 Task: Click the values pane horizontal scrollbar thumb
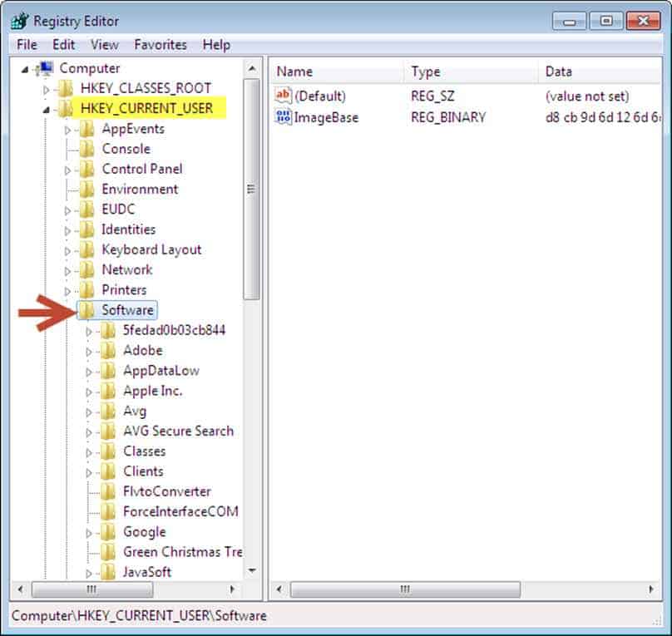(405, 589)
